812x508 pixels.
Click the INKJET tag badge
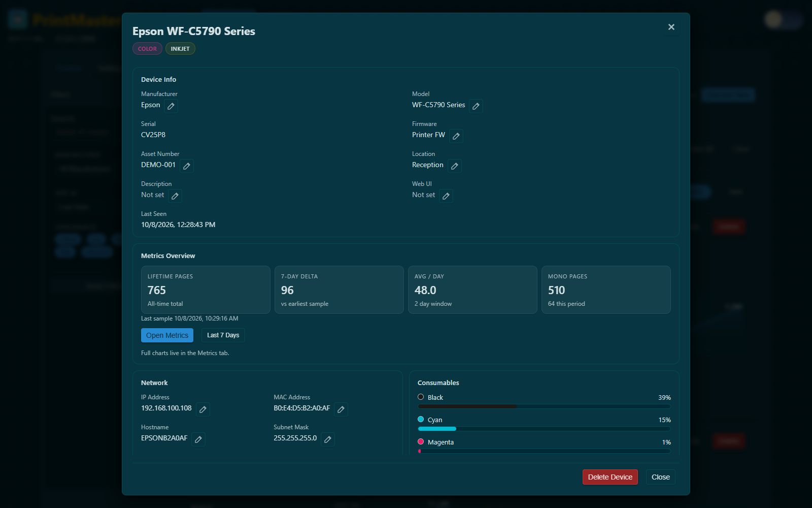(x=180, y=49)
